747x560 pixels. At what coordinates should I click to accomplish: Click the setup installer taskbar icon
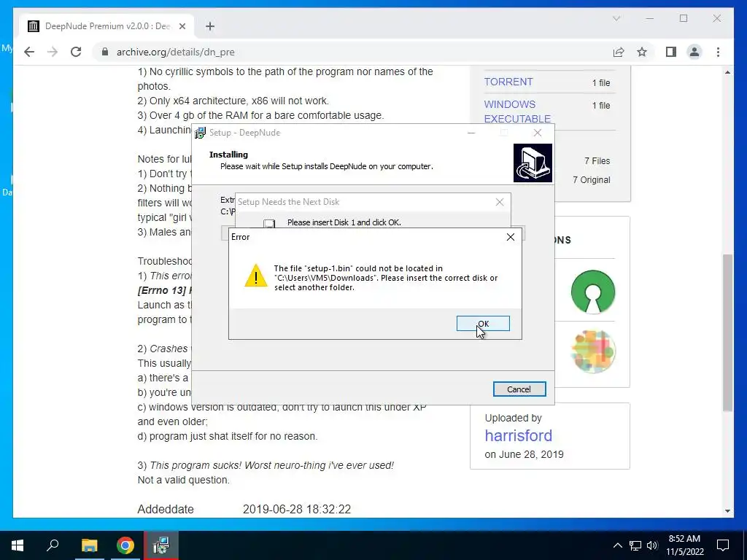click(161, 545)
